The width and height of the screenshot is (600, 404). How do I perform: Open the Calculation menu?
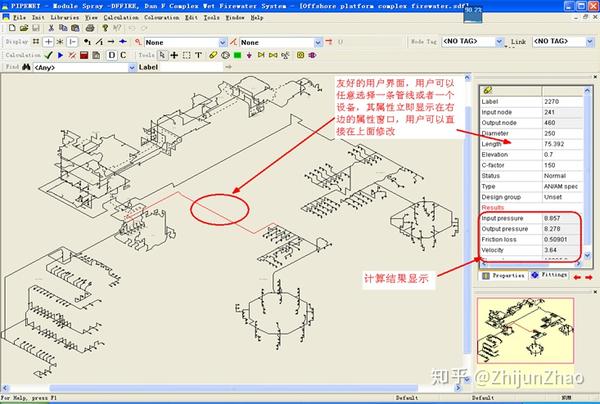[x=121, y=18]
